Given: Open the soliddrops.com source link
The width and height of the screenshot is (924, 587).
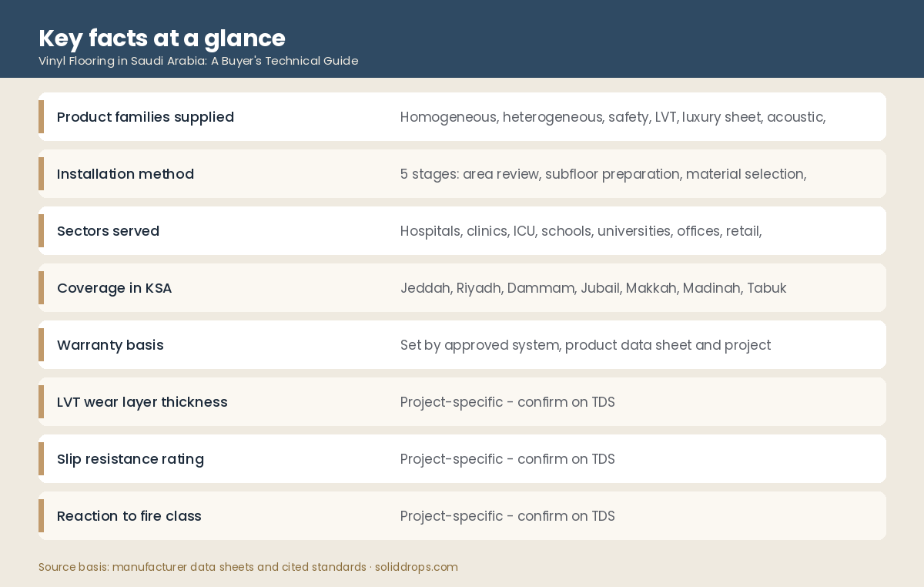Looking at the screenshot, I should [417, 567].
